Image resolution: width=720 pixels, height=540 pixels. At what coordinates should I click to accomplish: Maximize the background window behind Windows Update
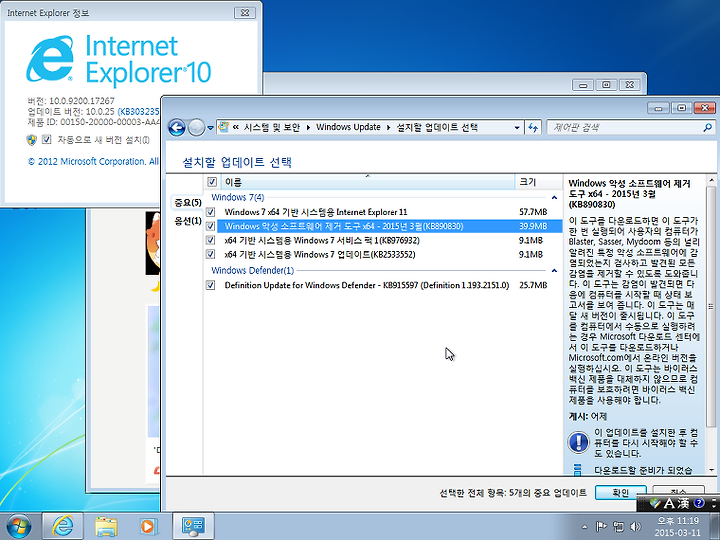click(606, 84)
